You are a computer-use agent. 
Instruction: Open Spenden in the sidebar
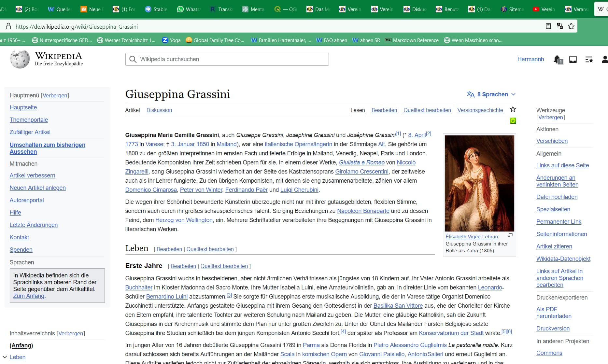pyautogui.click(x=21, y=250)
